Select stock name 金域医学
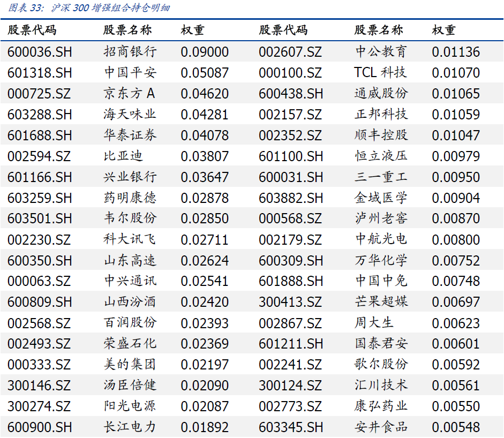This screenshot has width=504, height=438. tap(381, 198)
